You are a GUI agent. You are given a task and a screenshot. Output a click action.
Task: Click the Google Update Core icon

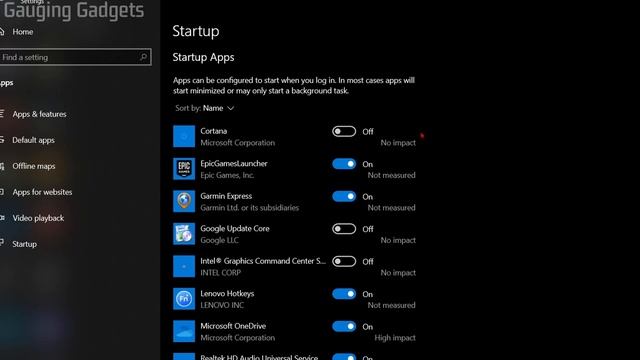point(184,234)
